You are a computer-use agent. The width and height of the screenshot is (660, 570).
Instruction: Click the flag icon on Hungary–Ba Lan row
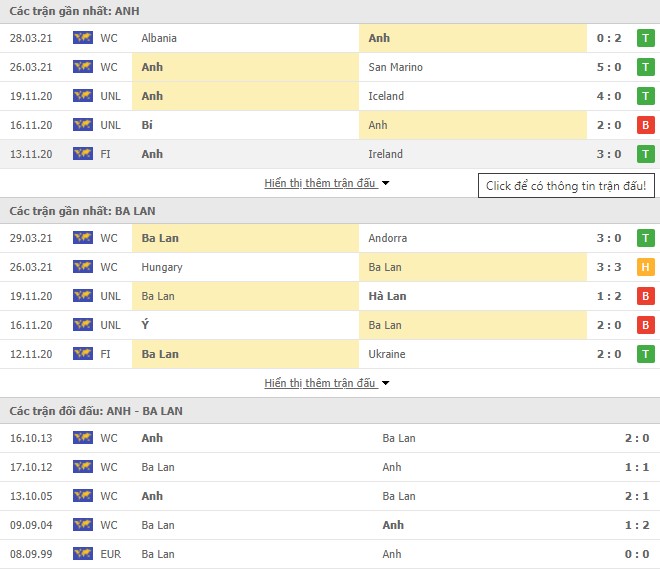click(x=82, y=267)
